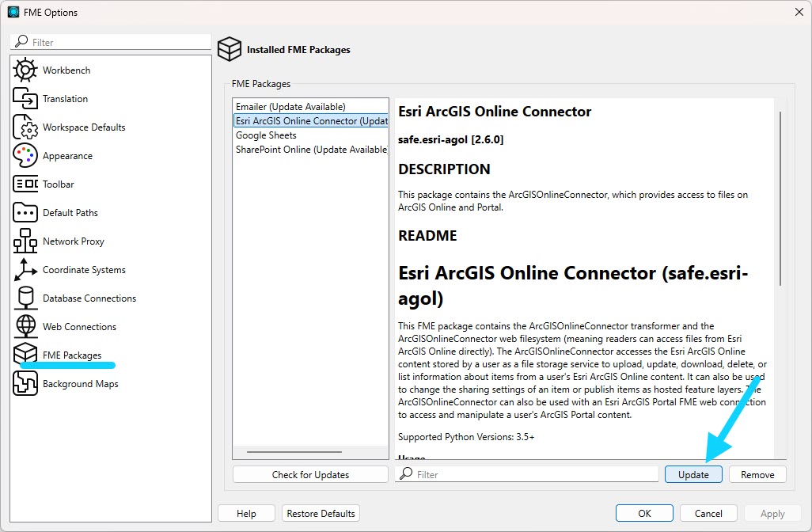Click the safe.esri-agol [2.6.0] version text

tap(450, 139)
